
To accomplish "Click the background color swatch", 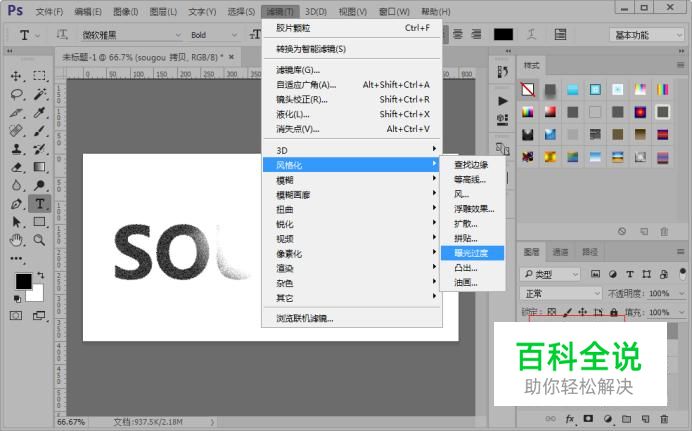I will pyautogui.click(x=37, y=295).
